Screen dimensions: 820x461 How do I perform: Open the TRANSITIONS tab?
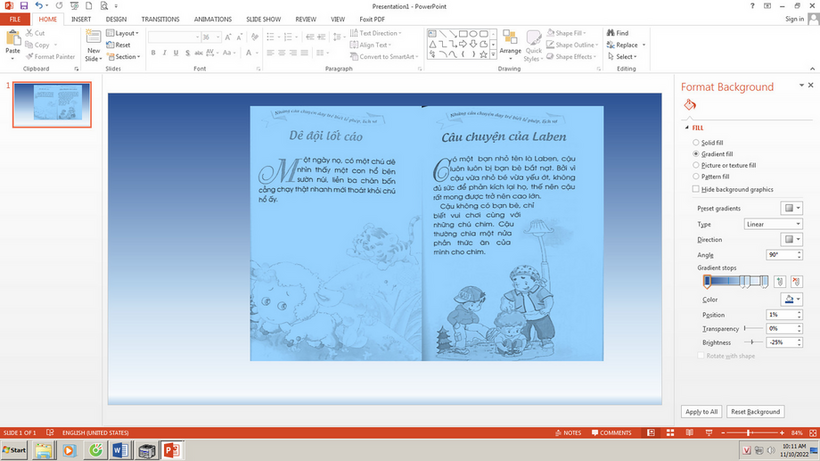tap(160, 19)
